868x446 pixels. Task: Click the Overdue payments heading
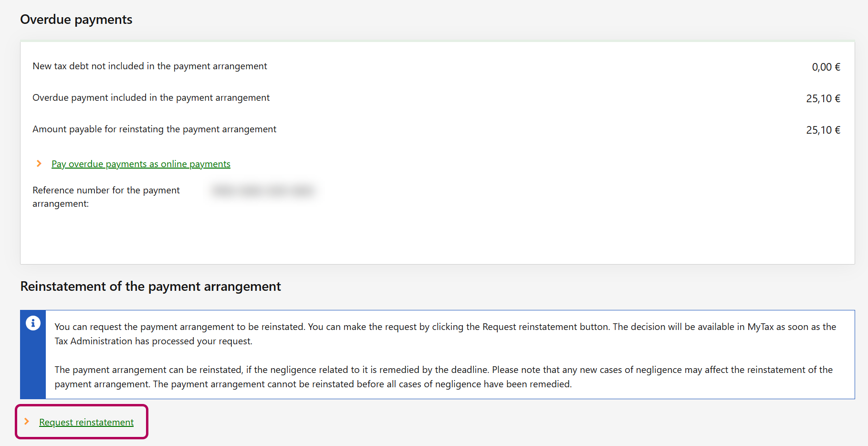(76, 20)
